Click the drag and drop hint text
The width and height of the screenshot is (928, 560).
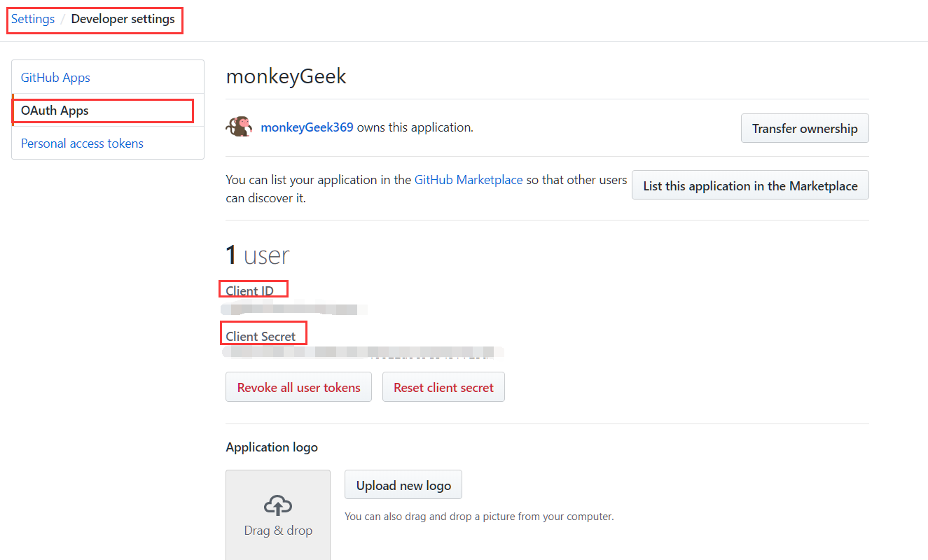tap(479, 517)
